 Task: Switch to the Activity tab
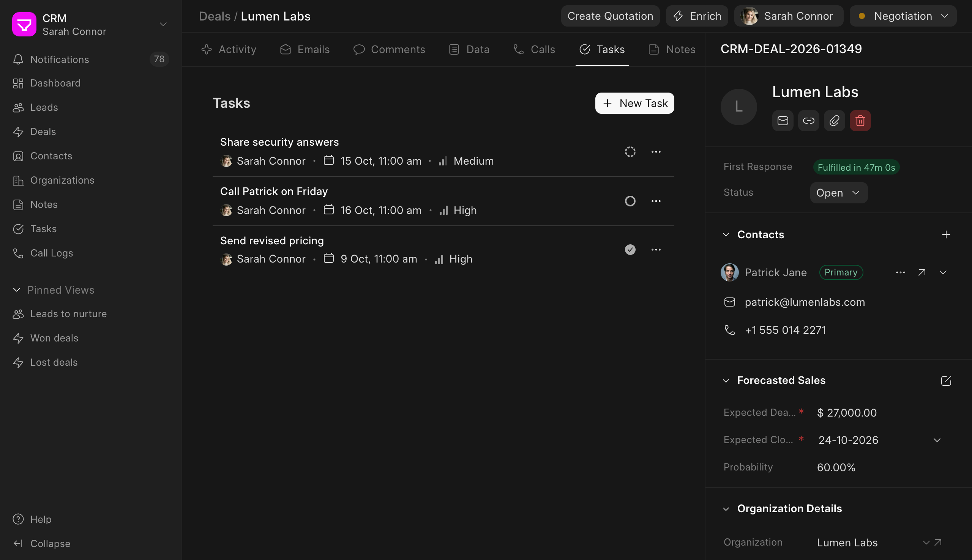pos(229,50)
